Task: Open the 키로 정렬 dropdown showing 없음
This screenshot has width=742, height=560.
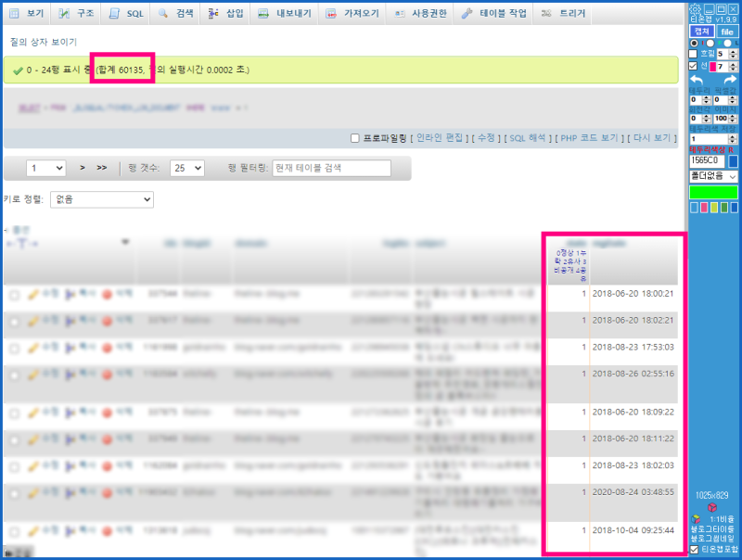Action: pos(102,199)
